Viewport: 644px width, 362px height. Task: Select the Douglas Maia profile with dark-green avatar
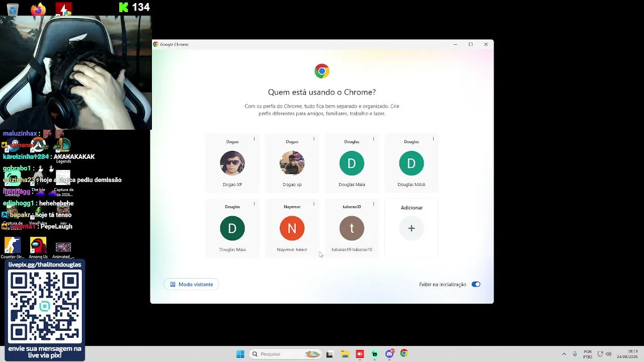pos(232,228)
